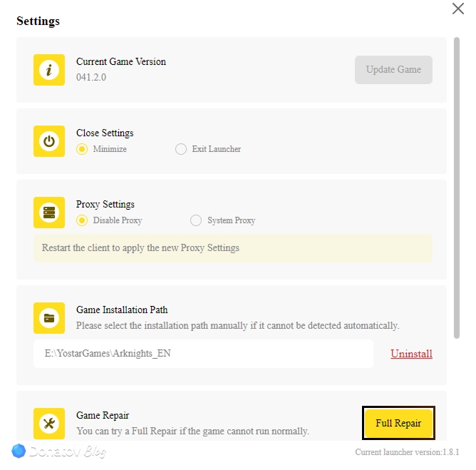Click the Current launcher version:1.8.1 text

click(x=407, y=452)
